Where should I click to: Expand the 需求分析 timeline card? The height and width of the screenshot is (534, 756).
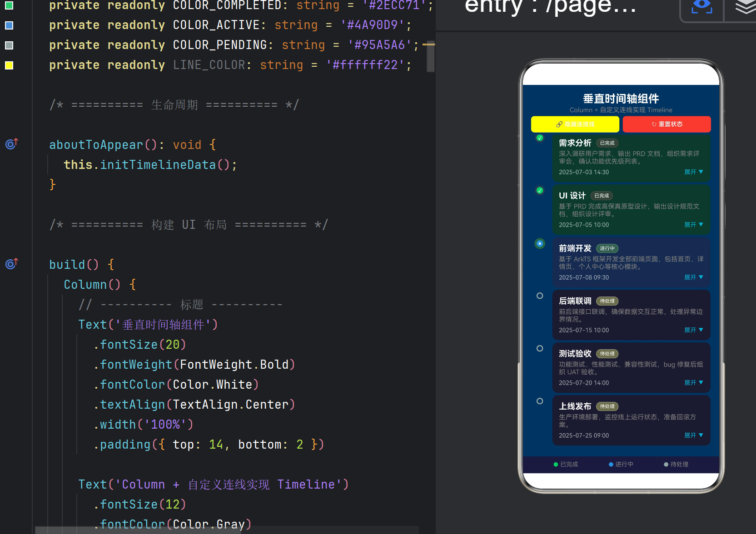(694, 172)
